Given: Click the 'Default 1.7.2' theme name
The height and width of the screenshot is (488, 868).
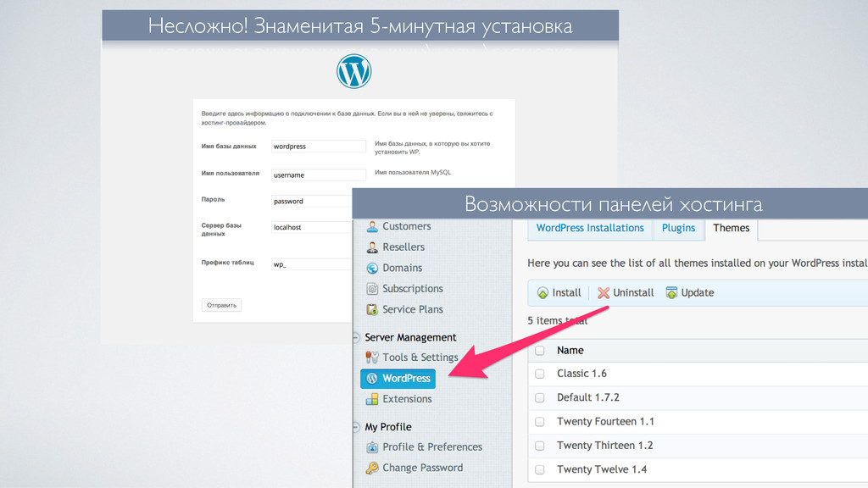Looking at the screenshot, I should (x=588, y=398).
